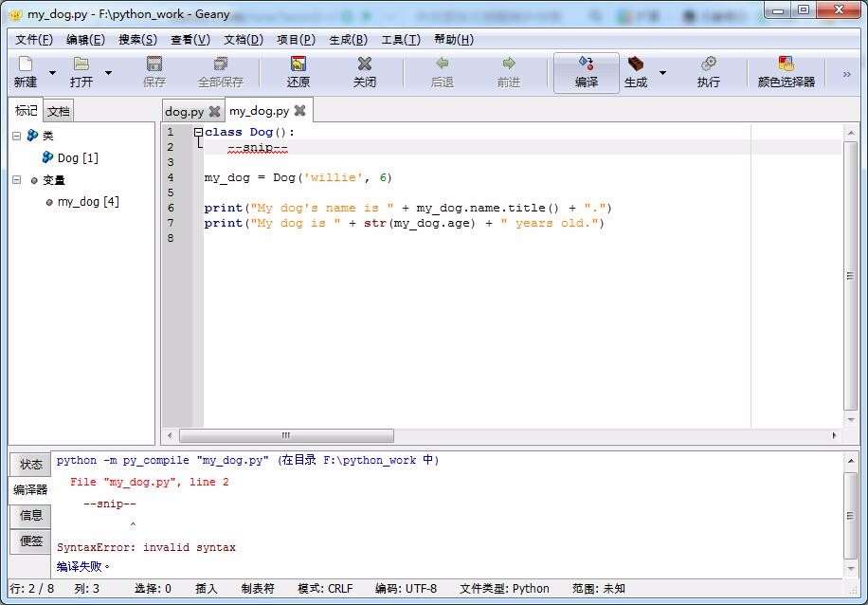Click the Save All (全部保存) icon
Screen dimensions: 868x605
(221, 64)
